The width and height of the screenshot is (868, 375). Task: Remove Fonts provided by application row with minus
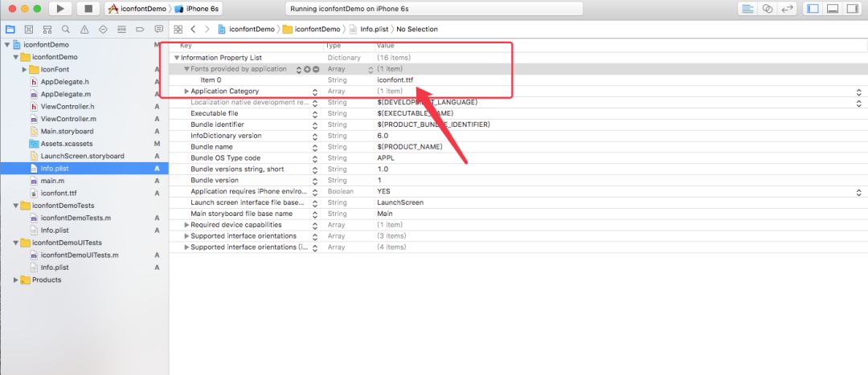(x=316, y=69)
